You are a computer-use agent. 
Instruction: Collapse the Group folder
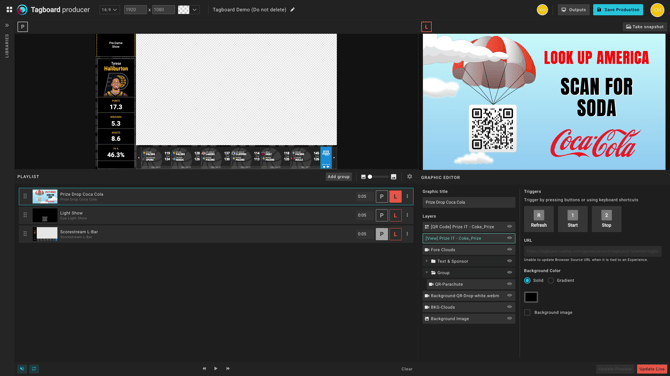426,273
